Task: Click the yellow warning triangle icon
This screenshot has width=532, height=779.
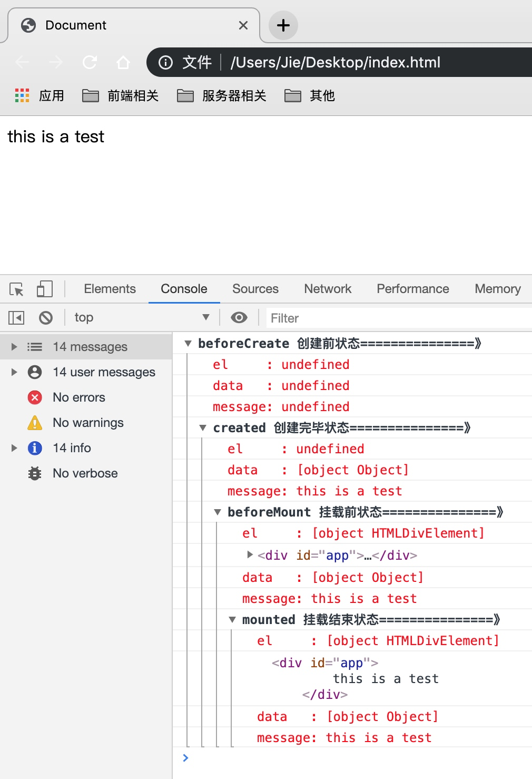Action: pos(35,423)
